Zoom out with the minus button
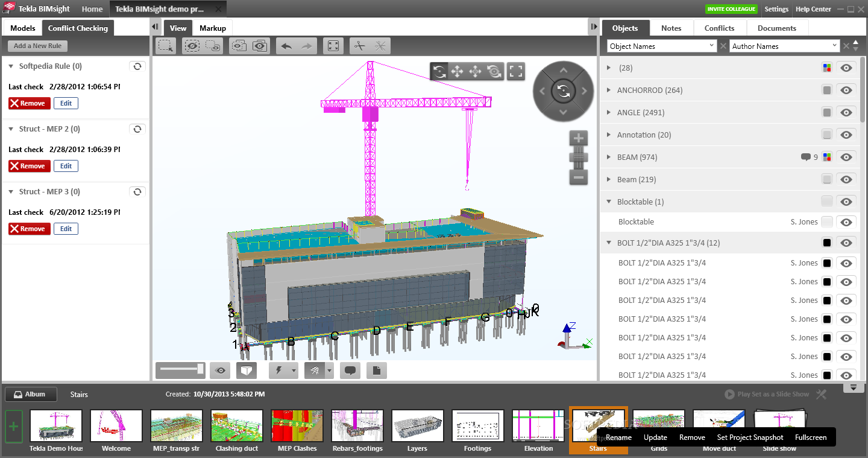Viewport: 868px width, 458px height. pyautogui.click(x=579, y=177)
